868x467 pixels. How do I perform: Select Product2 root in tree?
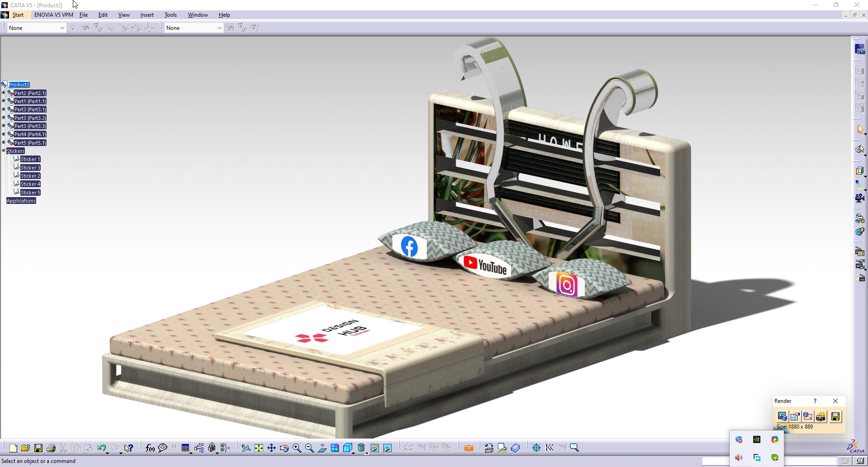click(19, 85)
